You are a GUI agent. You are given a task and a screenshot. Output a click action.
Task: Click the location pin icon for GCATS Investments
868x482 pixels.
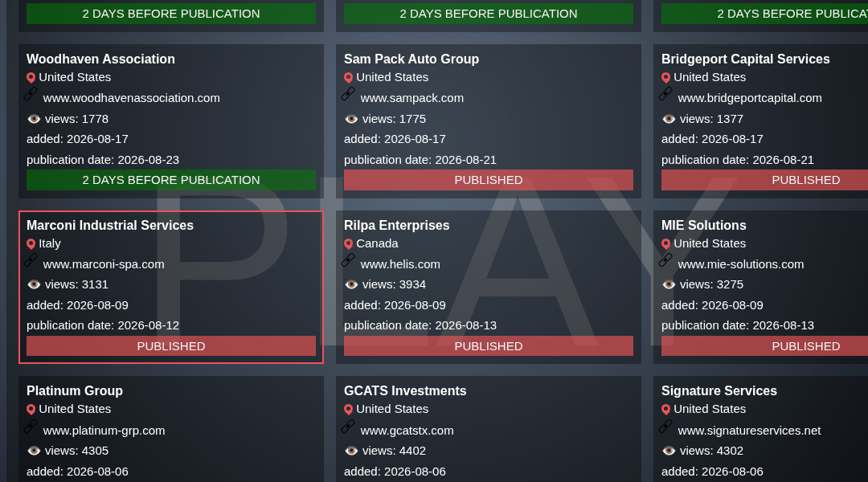[348, 410]
